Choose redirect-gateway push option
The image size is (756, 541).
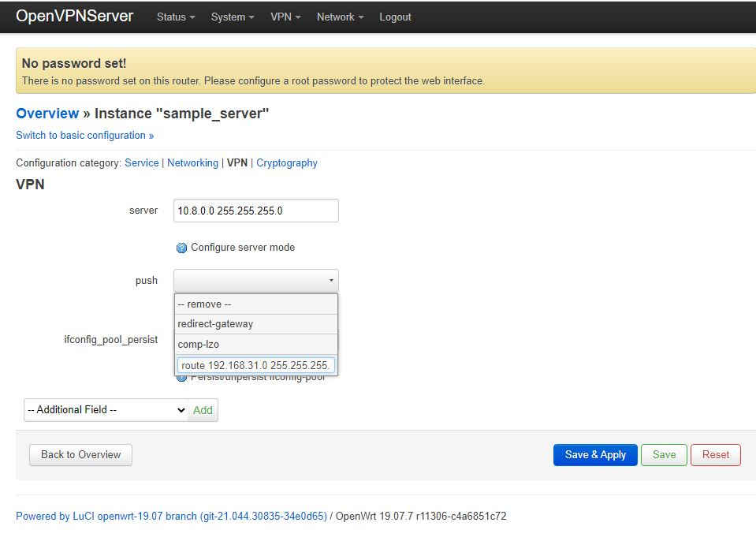tap(256, 324)
